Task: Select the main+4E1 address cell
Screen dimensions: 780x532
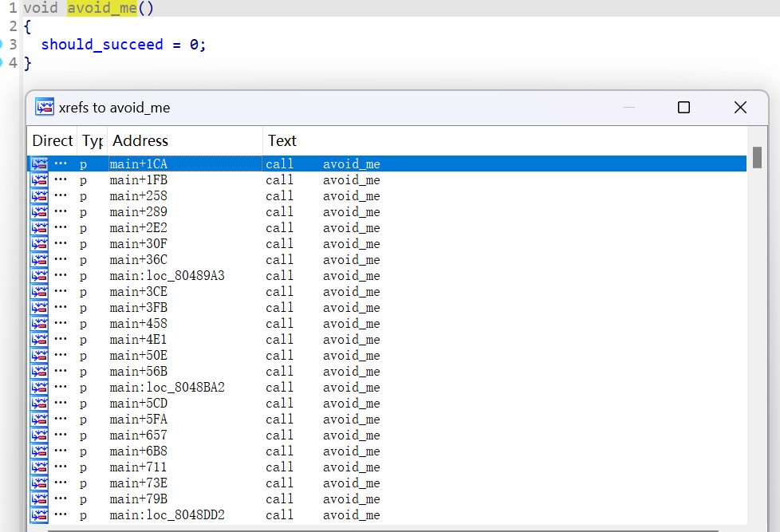Action: (x=185, y=339)
